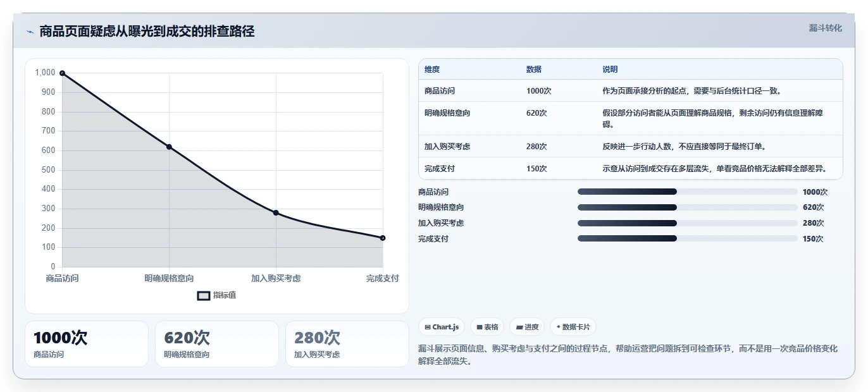Click the 明确规格意向 progress bar

[x=687, y=207]
